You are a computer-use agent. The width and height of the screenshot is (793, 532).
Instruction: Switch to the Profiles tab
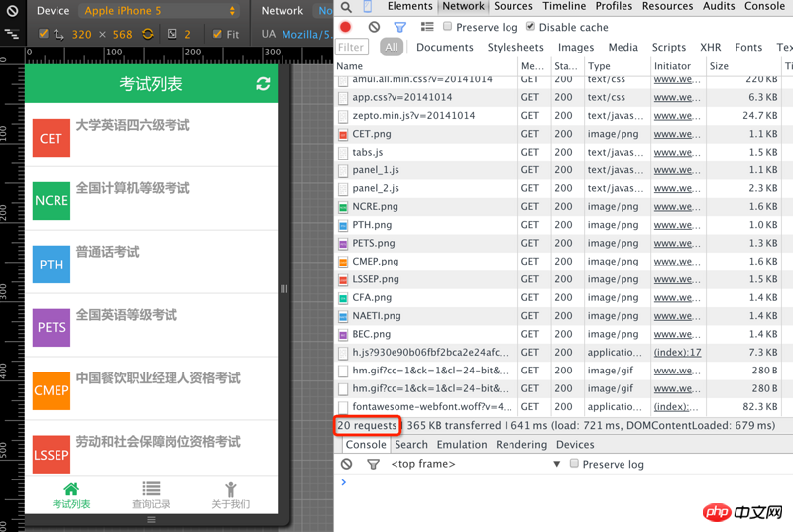pos(614,6)
